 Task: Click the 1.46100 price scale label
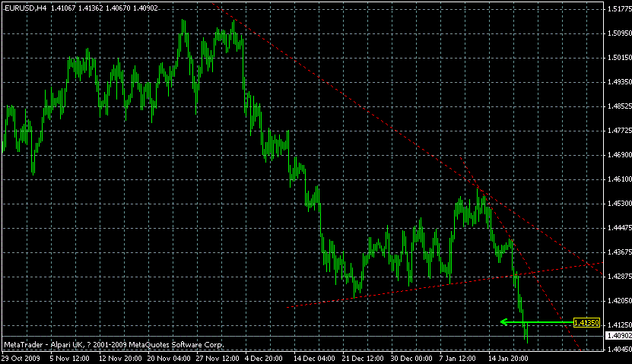click(x=620, y=179)
